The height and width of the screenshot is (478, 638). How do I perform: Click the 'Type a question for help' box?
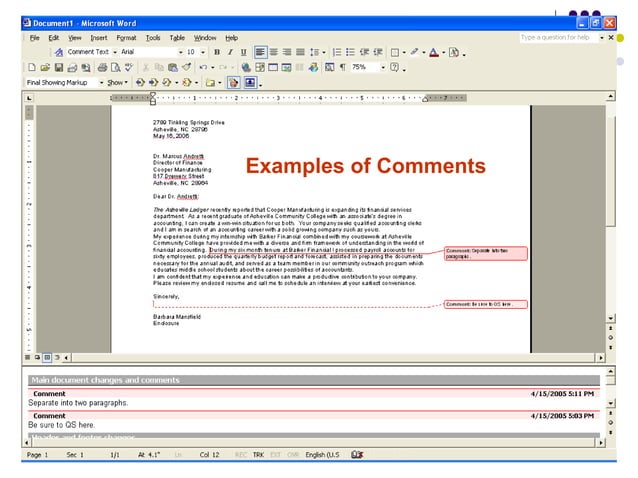tap(556, 37)
